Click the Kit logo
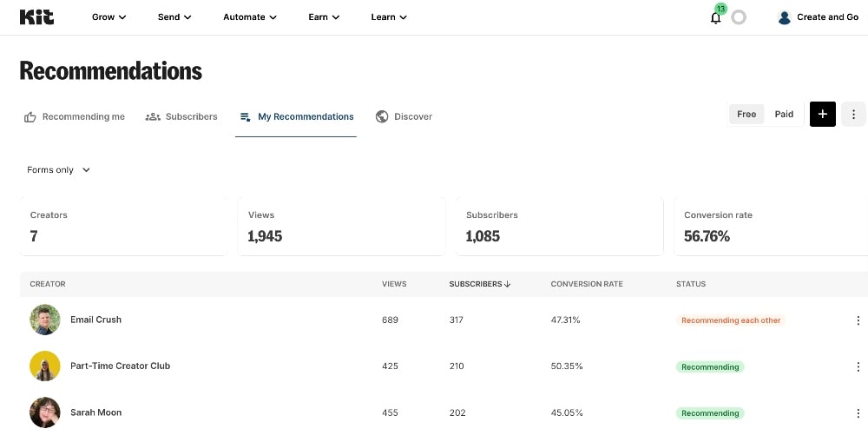 (x=36, y=17)
